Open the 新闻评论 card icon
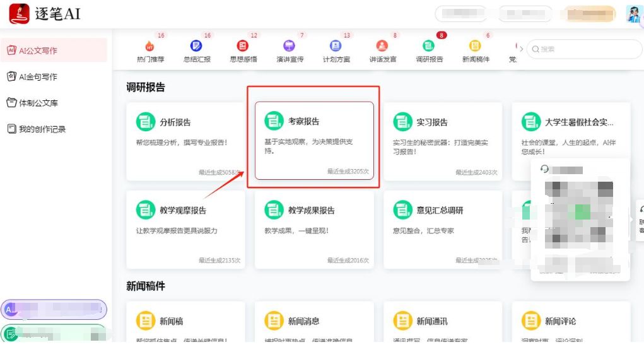 (531, 321)
